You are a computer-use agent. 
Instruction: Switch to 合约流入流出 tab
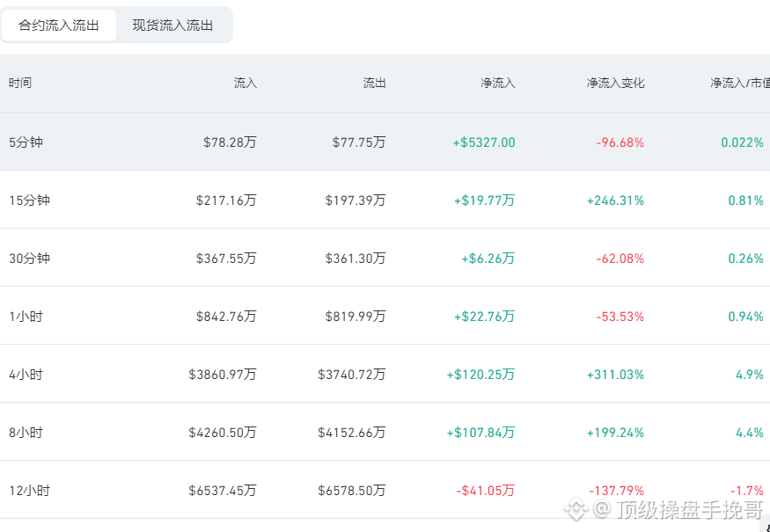click(58, 25)
